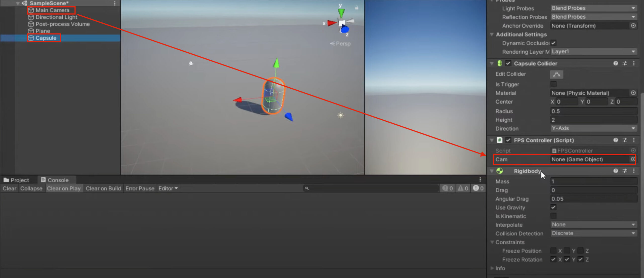
Task: Disable the FPS Controller script checkbox
Action: [x=508, y=140]
